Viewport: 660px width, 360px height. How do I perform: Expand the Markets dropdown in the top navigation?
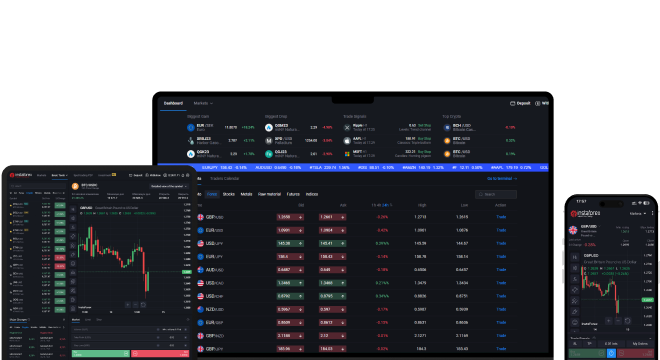pos(203,103)
